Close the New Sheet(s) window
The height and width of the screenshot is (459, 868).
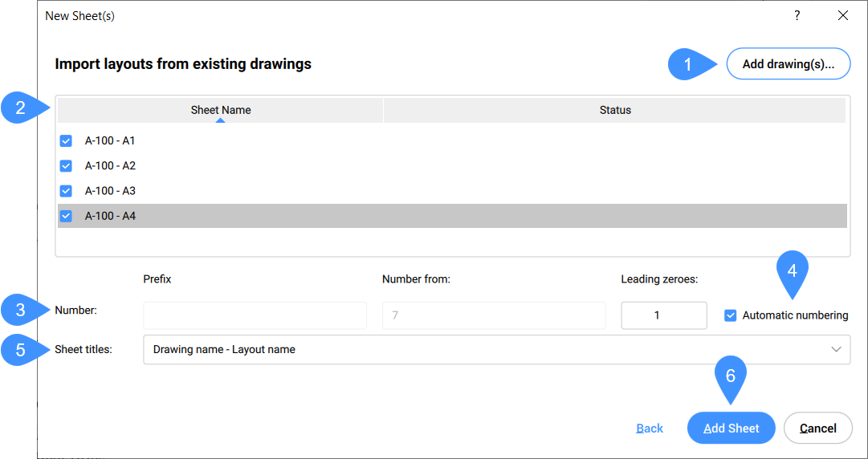click(x=842, y=16)
